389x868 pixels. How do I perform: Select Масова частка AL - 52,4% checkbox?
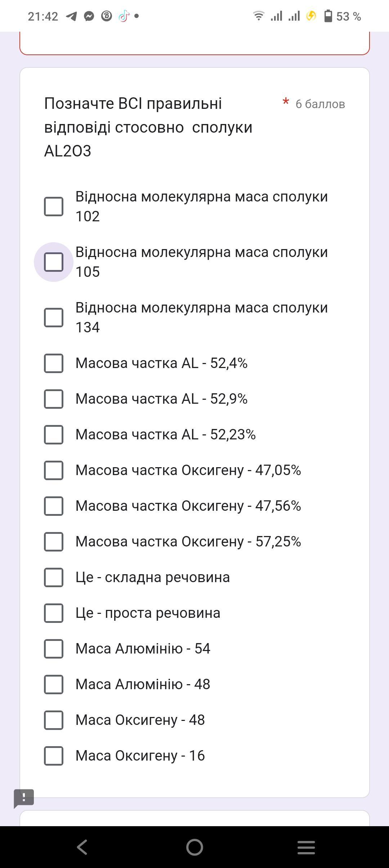tap(54, 363)
